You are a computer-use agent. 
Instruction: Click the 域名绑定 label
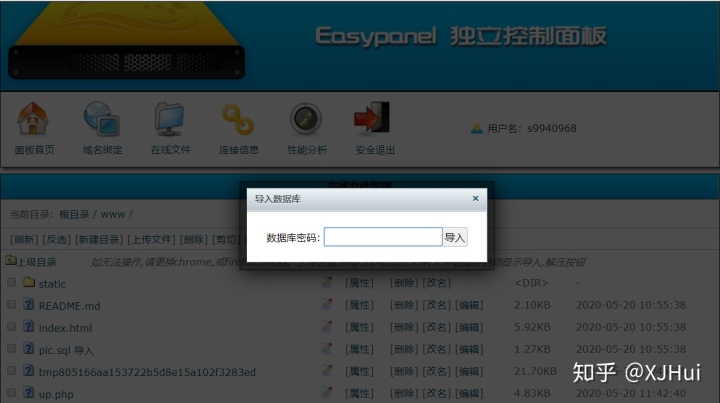(102, 150)
